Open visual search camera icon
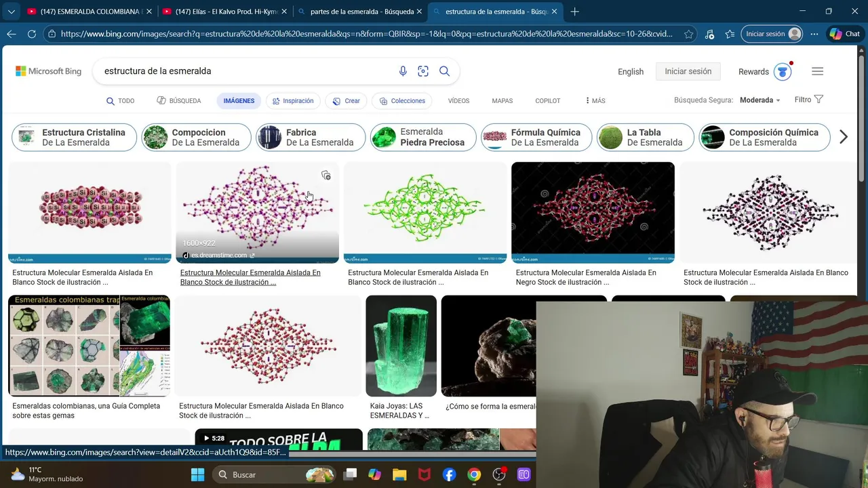This screenshot has width=868, height=488. pos(423,71)
